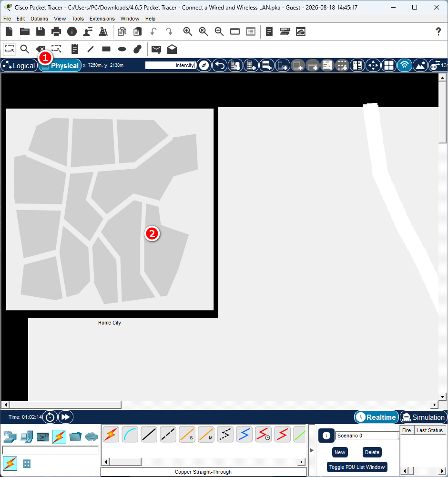The image size is (448, 477).
Task: Click the Undo arrow icon
Action: [153, 31]
